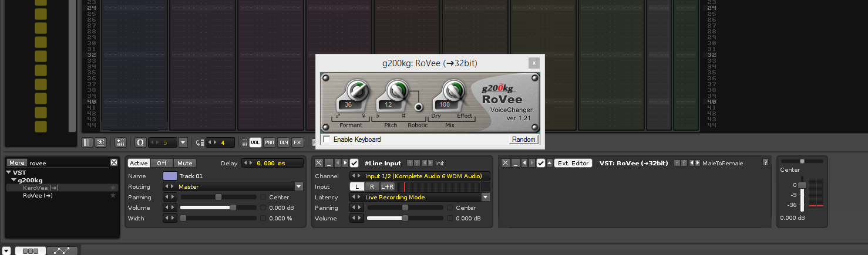Toggle the track Volume automation checkbox

263,208
